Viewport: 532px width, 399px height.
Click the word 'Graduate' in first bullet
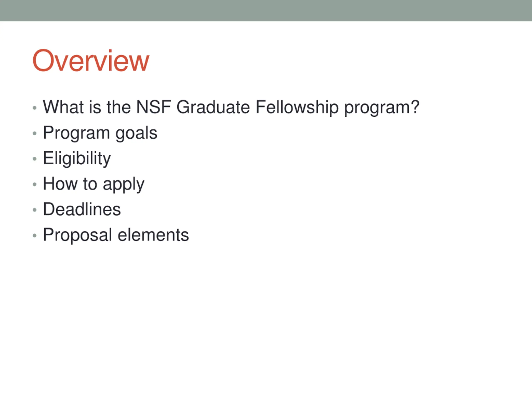[213, 107]
